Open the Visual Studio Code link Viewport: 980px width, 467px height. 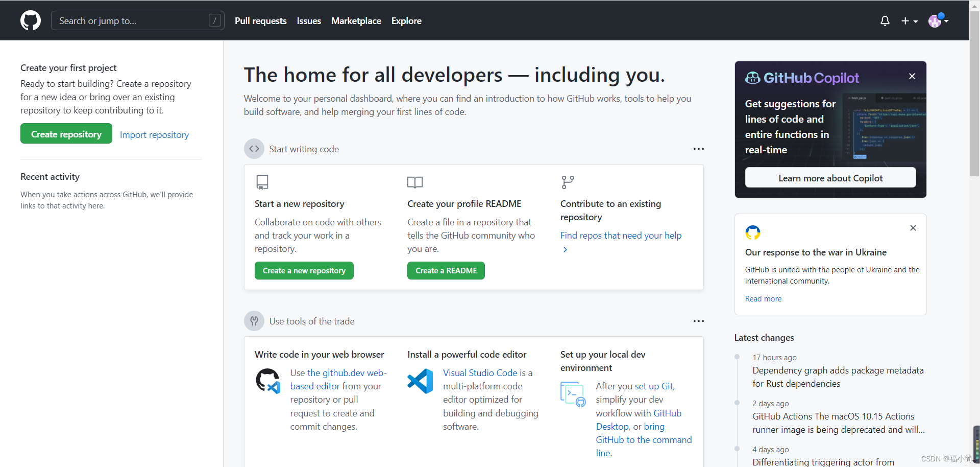point(480,373)
